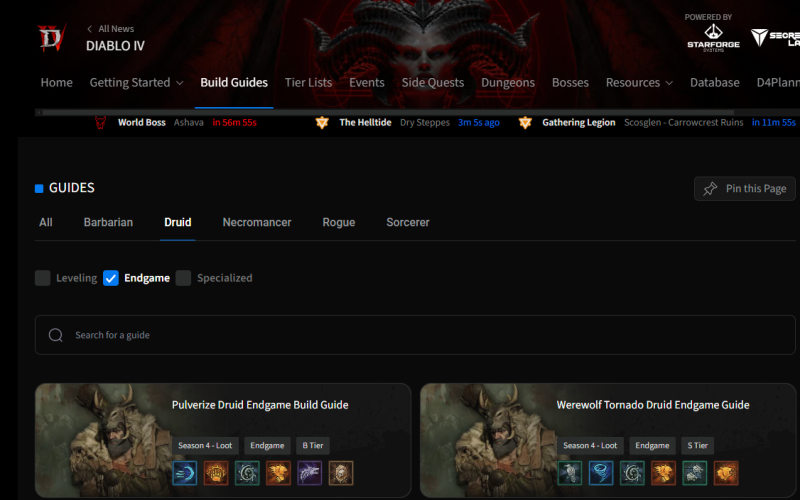Click first skill icon on Werewolf Tornado card
The height and width of the screenshot is (500, 800).
[x=570, y=473]
